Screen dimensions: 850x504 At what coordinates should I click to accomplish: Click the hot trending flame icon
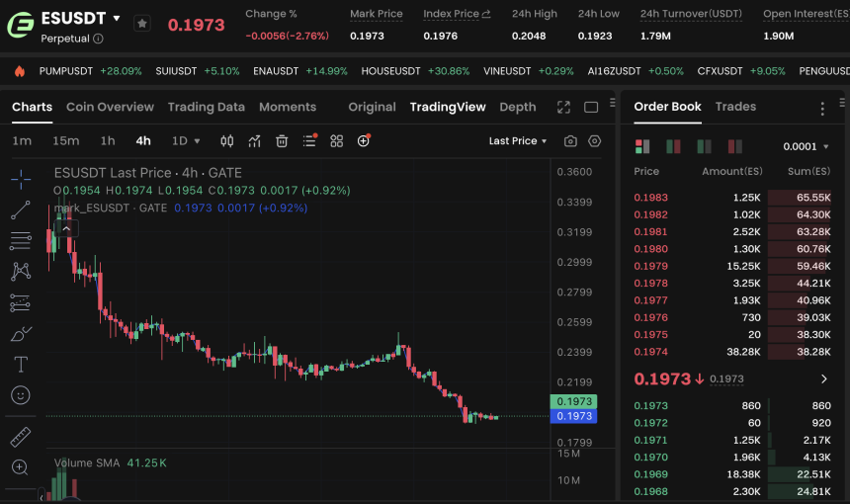point(20,71)
